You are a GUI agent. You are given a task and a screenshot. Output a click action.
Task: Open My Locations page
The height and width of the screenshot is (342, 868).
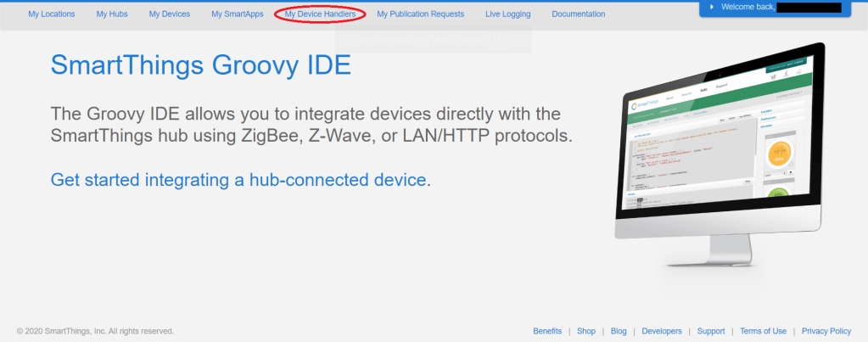[51, 14]
